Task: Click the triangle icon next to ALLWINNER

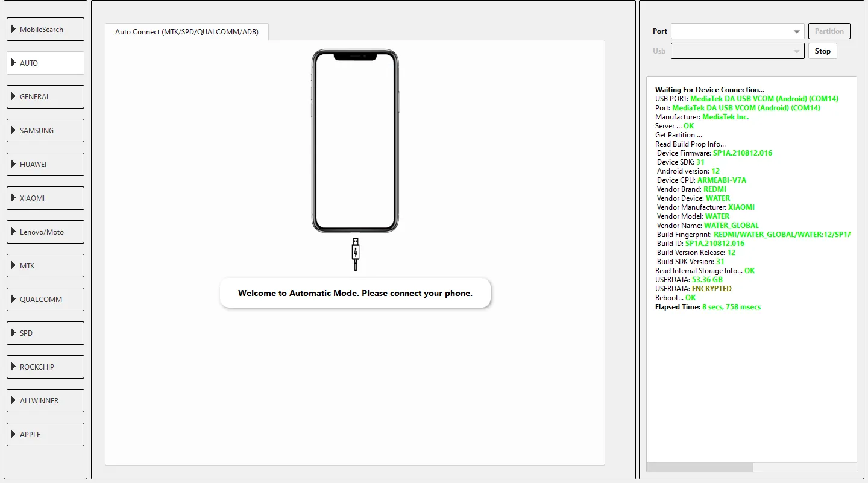Action: (x=14, y=400)
